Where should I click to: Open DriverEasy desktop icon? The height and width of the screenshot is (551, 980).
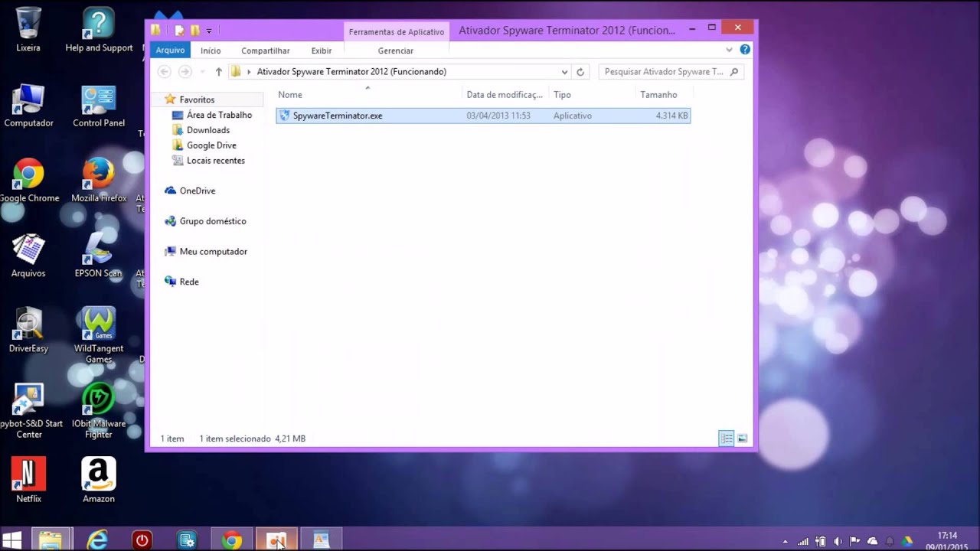point(28,331)
